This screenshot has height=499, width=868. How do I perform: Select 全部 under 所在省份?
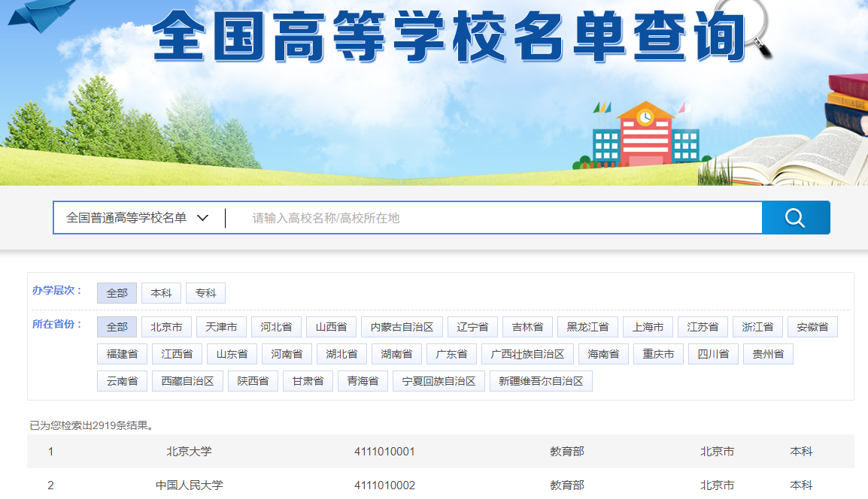click(x=117, y=326)
